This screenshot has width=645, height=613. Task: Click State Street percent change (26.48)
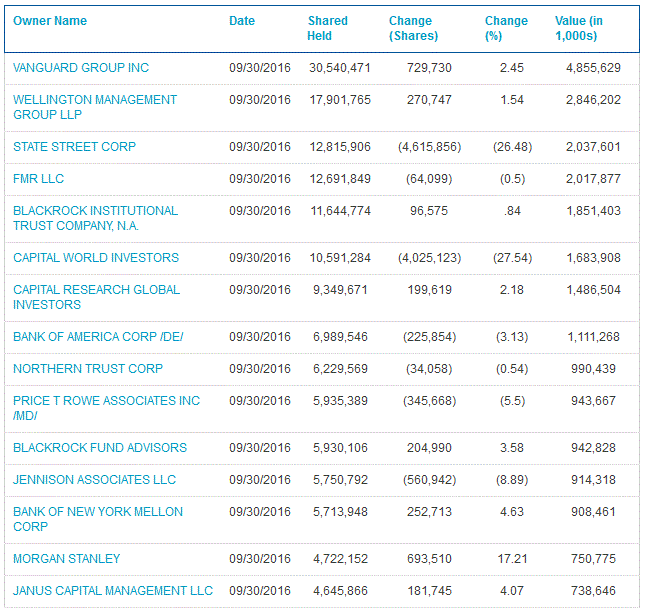click(x=513, y=146)
